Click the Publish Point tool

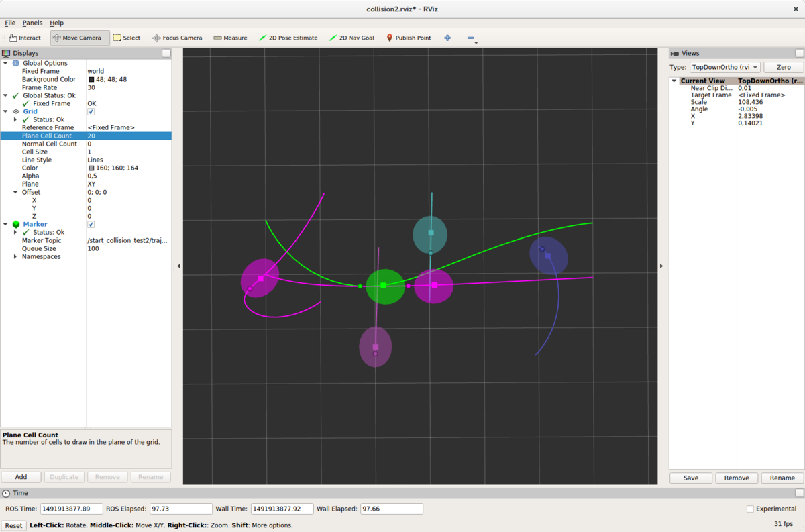click(409, 38)
